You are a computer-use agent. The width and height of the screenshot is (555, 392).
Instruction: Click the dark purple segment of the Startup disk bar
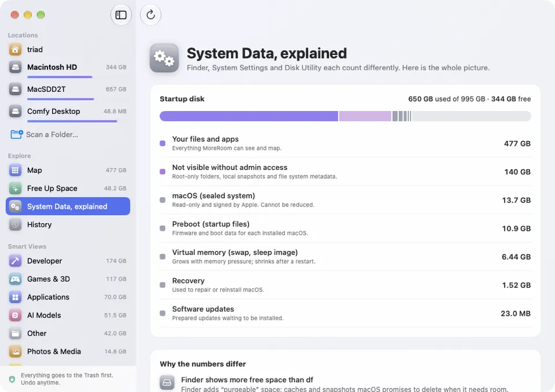pos(249,116)
